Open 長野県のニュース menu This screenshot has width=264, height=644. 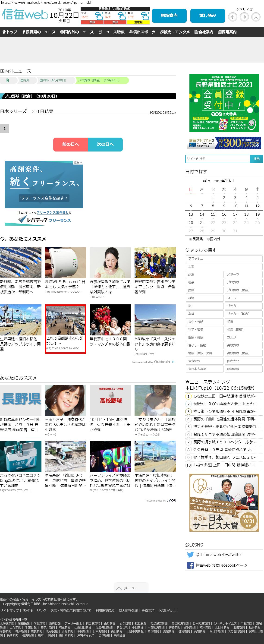tap(39, 32)
